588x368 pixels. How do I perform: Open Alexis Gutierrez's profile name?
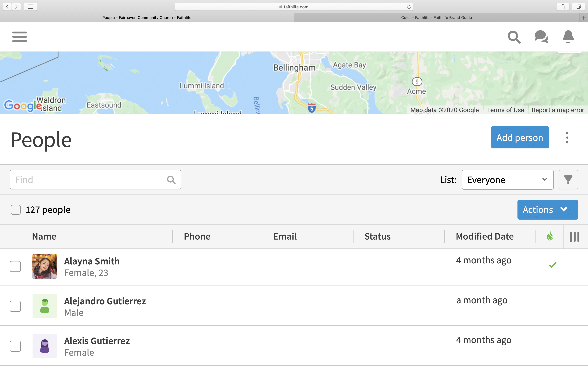(x=97, y=341)
